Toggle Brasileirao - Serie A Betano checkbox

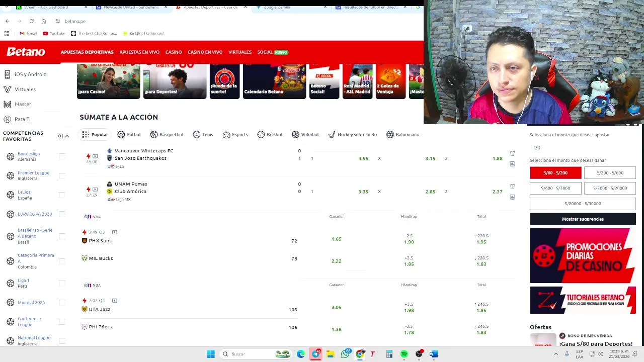62,236
